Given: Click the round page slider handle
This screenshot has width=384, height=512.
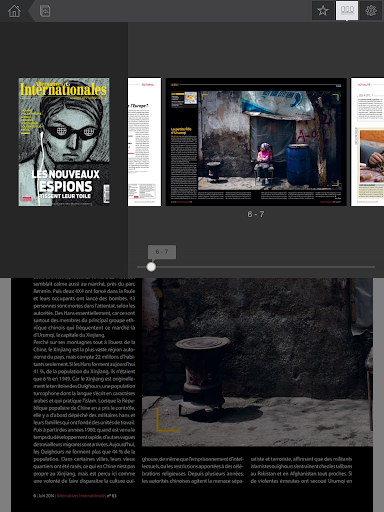Looking at the screenshot, I should pyautogui.click(x=151, y=267).
